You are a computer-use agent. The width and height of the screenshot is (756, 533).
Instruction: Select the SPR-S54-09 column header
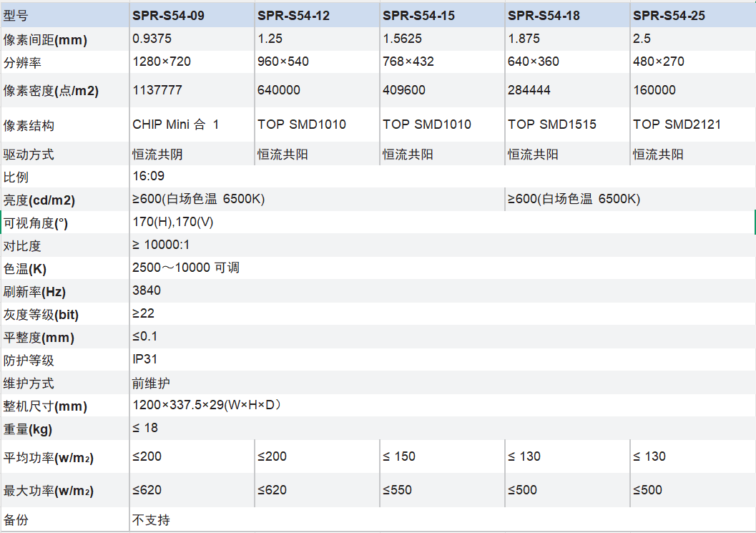click(x=192, y=15)
